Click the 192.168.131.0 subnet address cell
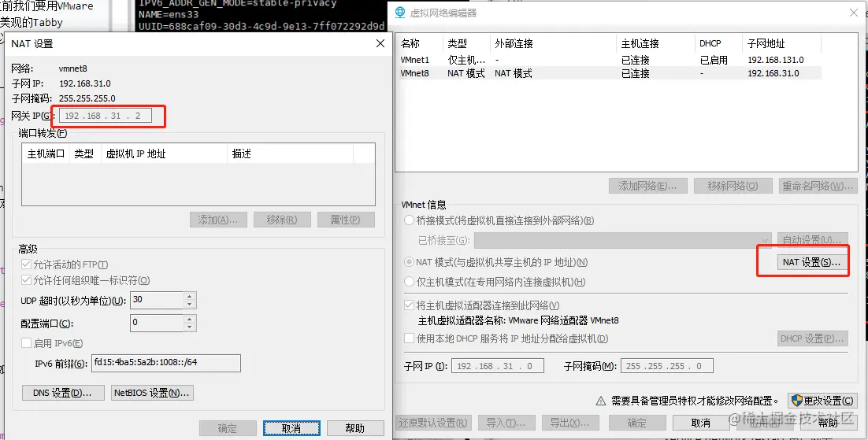Image resolution: width=868 pixels, height=440 pixels. click(776, 60)
